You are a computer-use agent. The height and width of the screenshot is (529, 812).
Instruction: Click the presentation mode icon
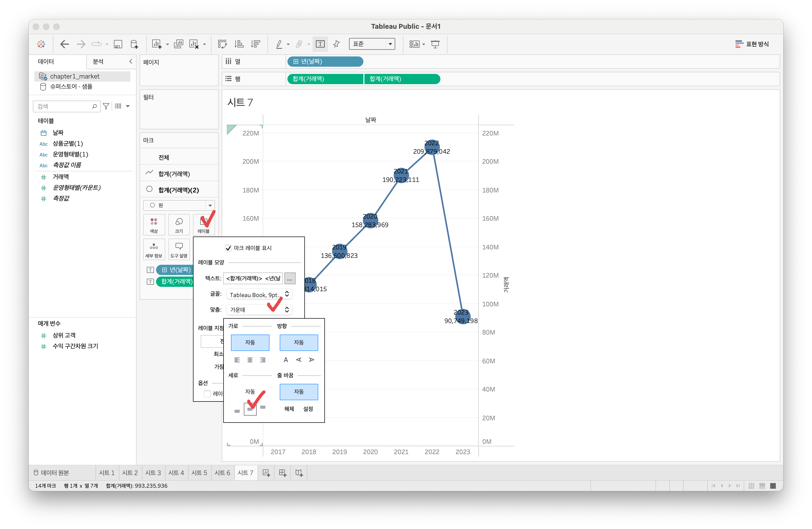(435, 44)
